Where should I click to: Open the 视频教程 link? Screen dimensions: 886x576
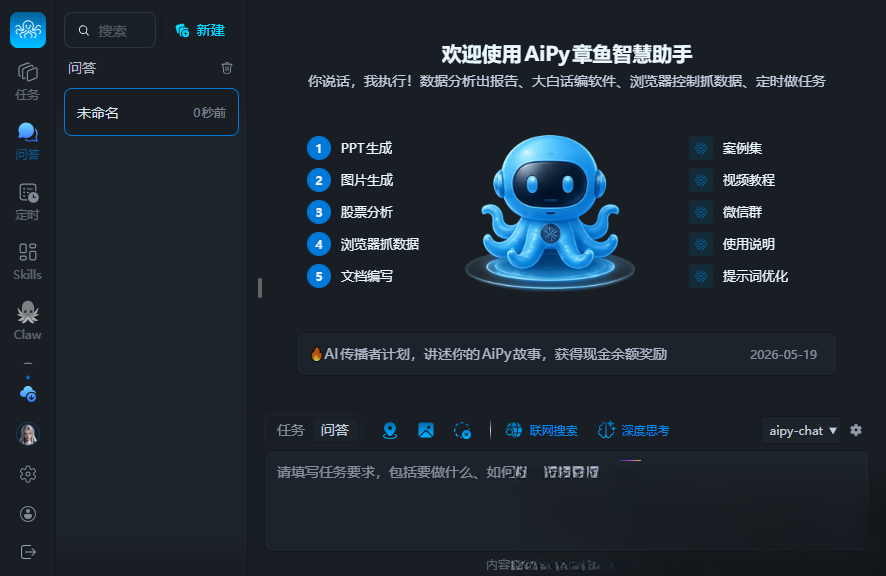point(748,180)
